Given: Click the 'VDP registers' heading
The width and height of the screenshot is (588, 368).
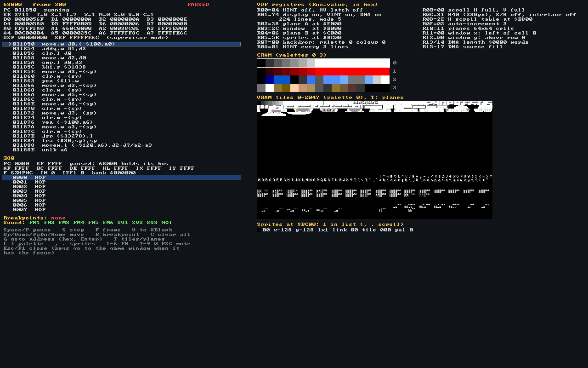Looking at the screenshot, I should [317, 5].
